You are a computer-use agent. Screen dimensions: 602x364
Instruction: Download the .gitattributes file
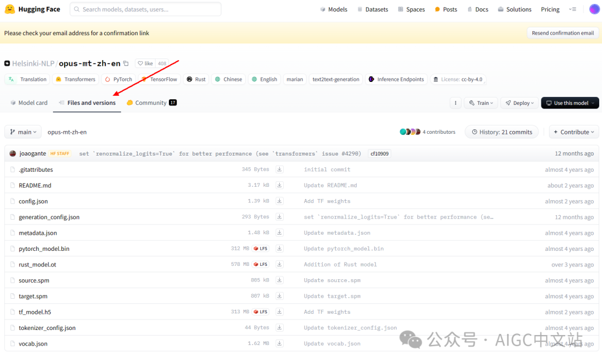(x=279, y=169)
